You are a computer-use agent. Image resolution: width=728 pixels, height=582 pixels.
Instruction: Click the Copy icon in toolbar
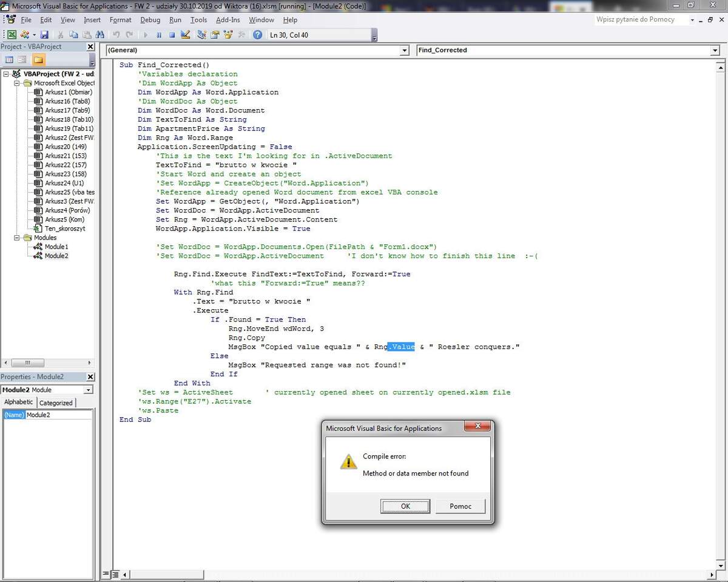[73, 35]
